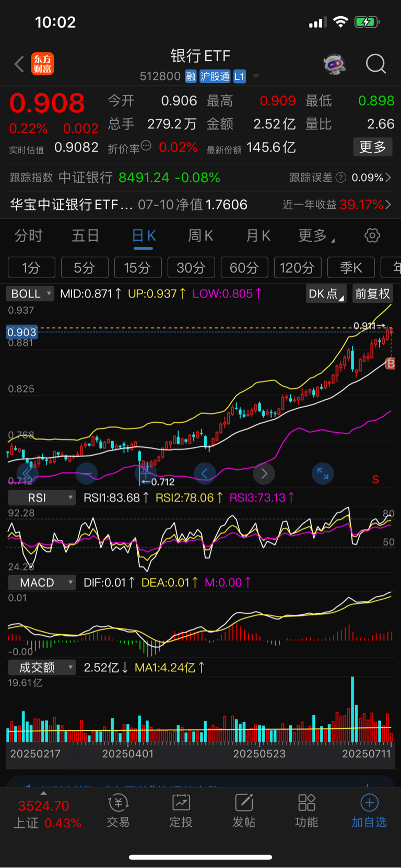Tap the zoom-in plus chart control
The image size is (401, 868).
145,473
